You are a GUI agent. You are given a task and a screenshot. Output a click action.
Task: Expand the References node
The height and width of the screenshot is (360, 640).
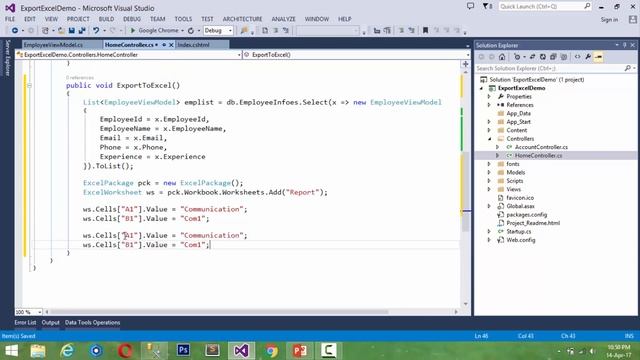(x=489, y=105)
